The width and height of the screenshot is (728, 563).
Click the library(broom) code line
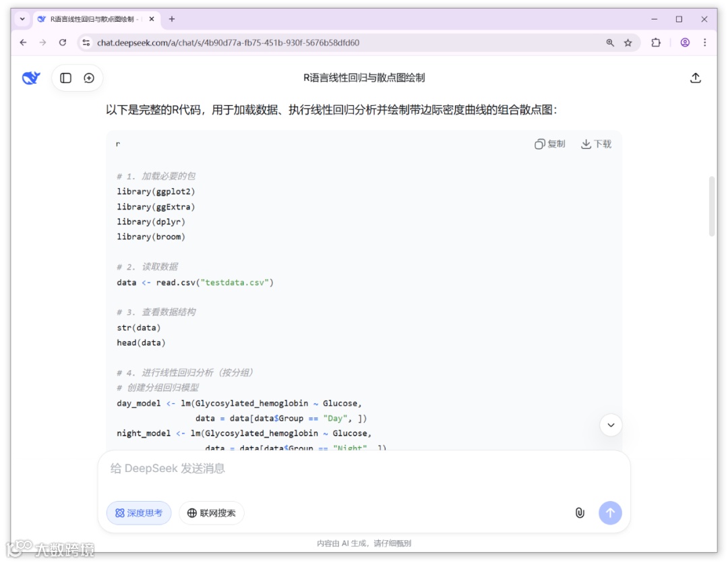tap(151, 237)
